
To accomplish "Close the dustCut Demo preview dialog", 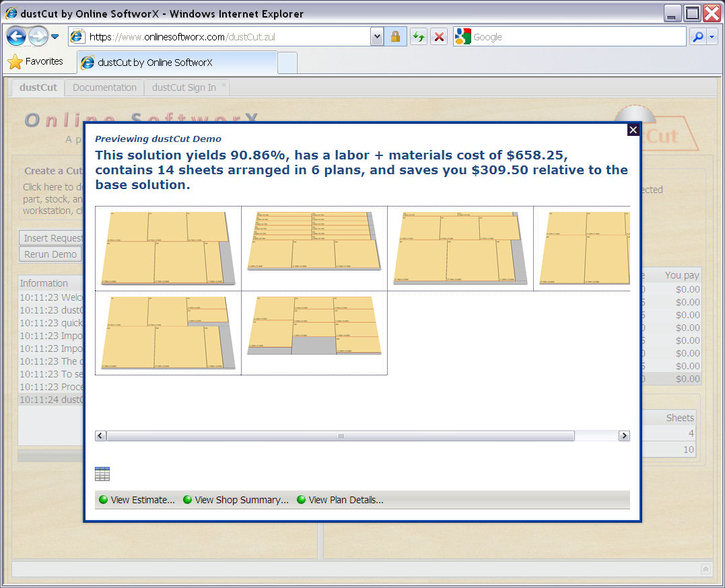I will (633, 130).
